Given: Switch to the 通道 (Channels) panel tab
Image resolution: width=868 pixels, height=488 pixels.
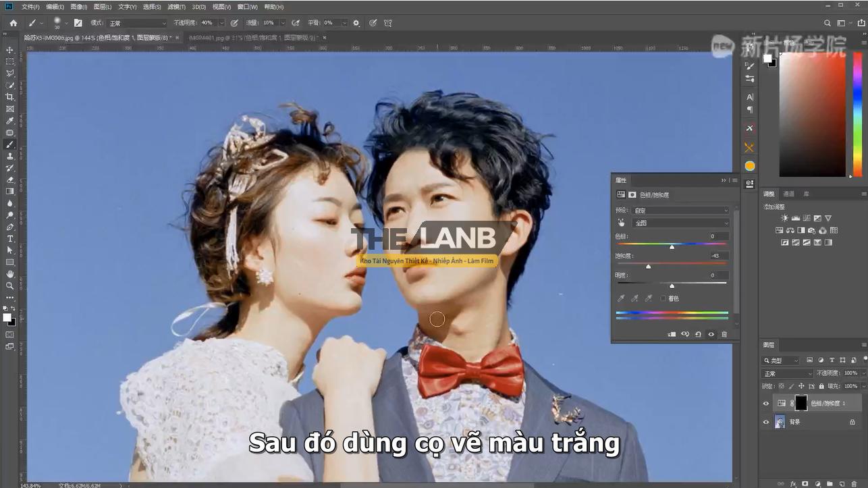Looking at the screenshot, I should tap(788, 194).
